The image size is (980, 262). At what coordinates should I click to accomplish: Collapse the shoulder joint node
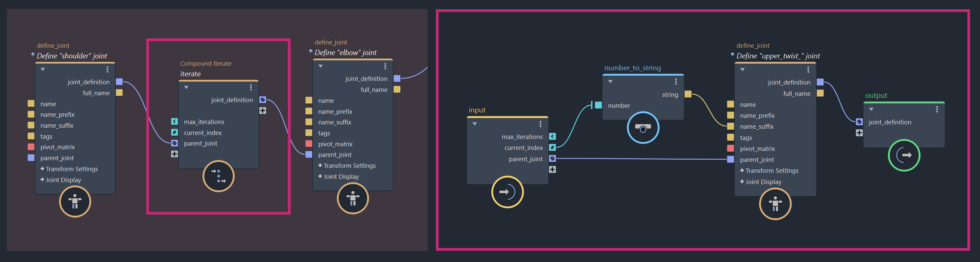(42, 69)
